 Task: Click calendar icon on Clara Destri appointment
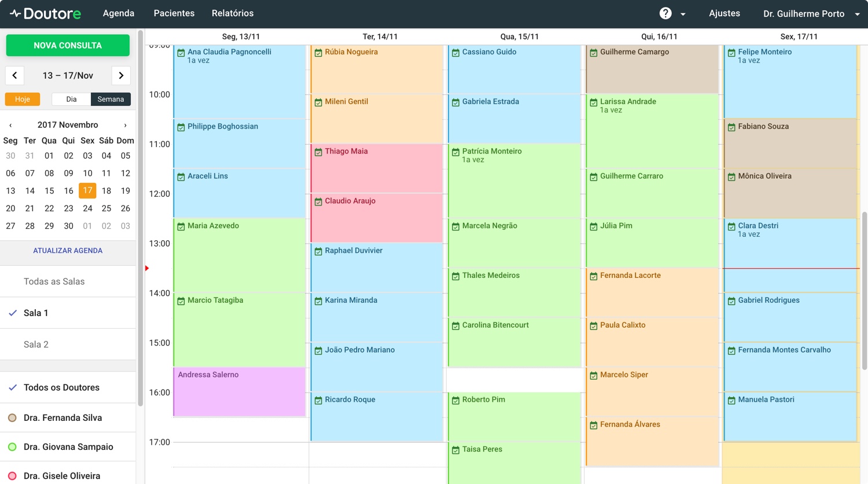pos(731,227)
